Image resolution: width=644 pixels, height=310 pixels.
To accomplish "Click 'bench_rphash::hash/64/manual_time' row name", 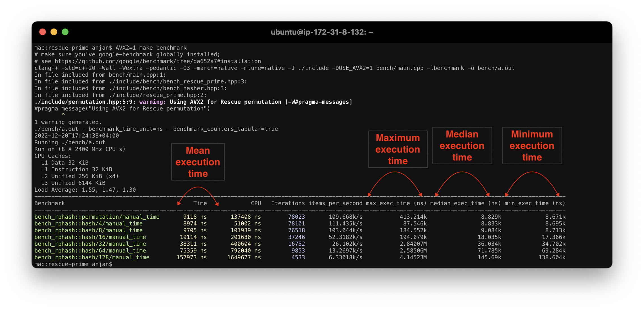I will point(90,251).
